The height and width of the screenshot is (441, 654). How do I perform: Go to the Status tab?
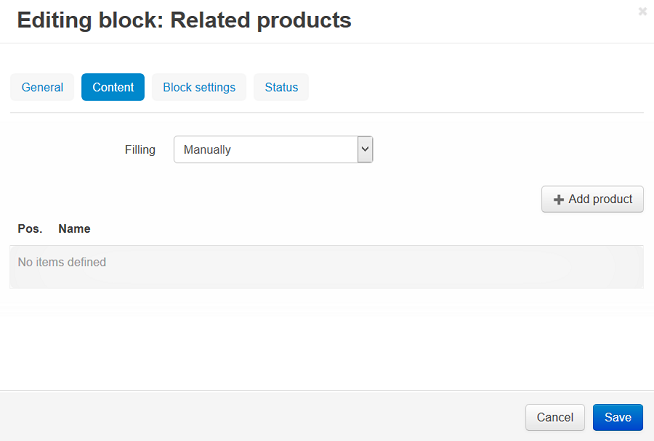pyautogui.click(x=281, y=87)
